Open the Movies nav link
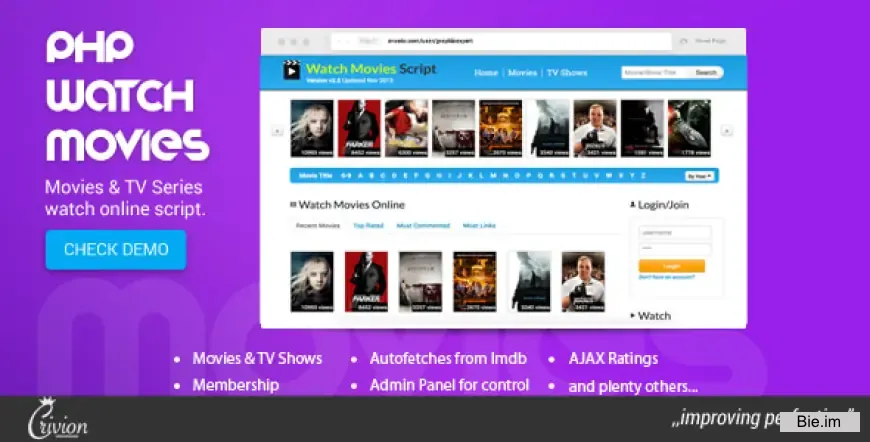 pyautogui.click(x=522, y=73)
